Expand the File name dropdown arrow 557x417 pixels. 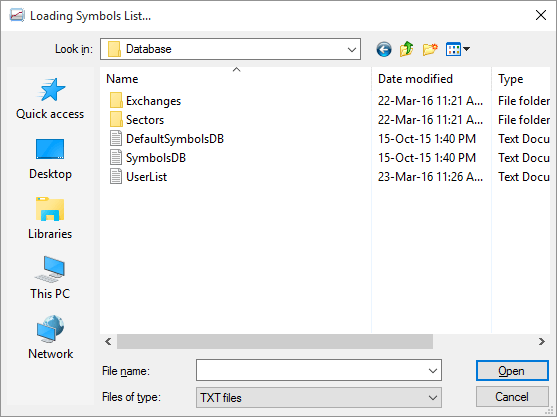(433, 370)
